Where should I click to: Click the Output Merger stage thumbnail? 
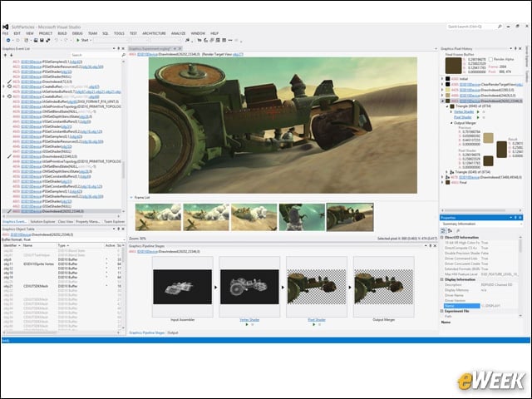384,287
